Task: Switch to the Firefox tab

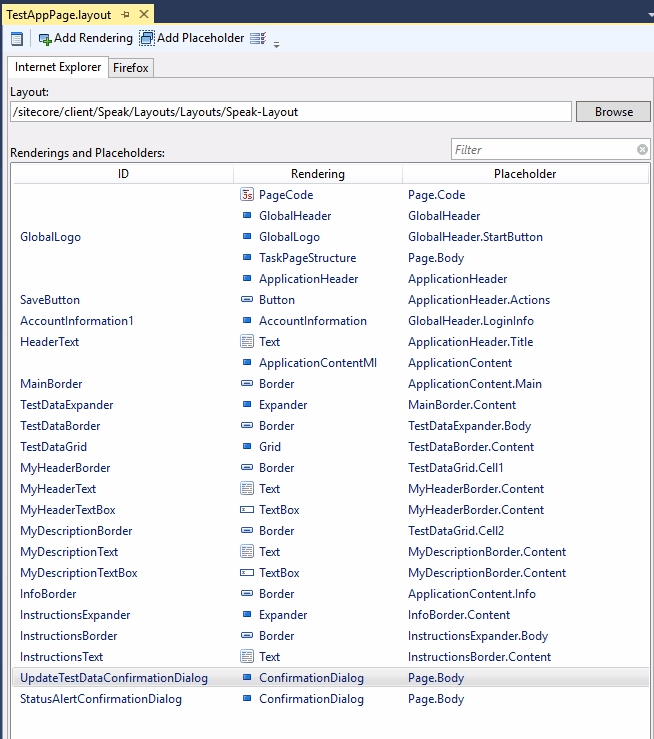Action: pos(131,68)
